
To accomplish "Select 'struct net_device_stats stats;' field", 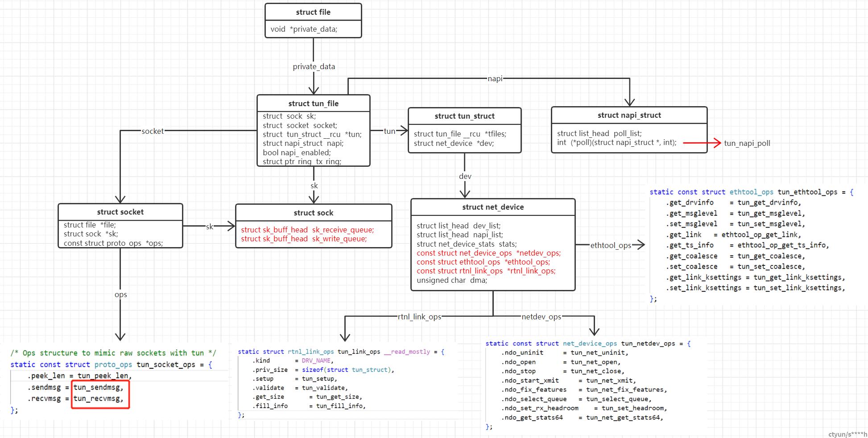I will coord(467,244).
